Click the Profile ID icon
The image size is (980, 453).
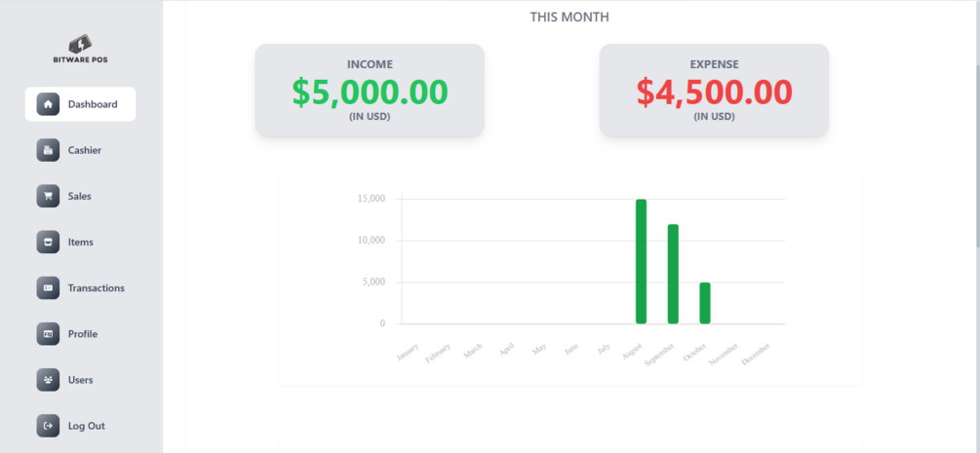[x=48, y=334]
